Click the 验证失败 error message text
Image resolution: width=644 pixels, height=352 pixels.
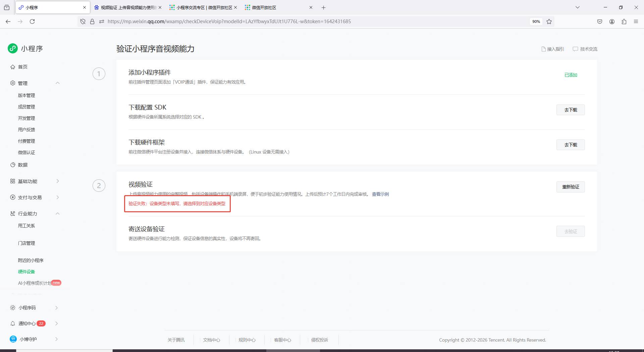177,204
